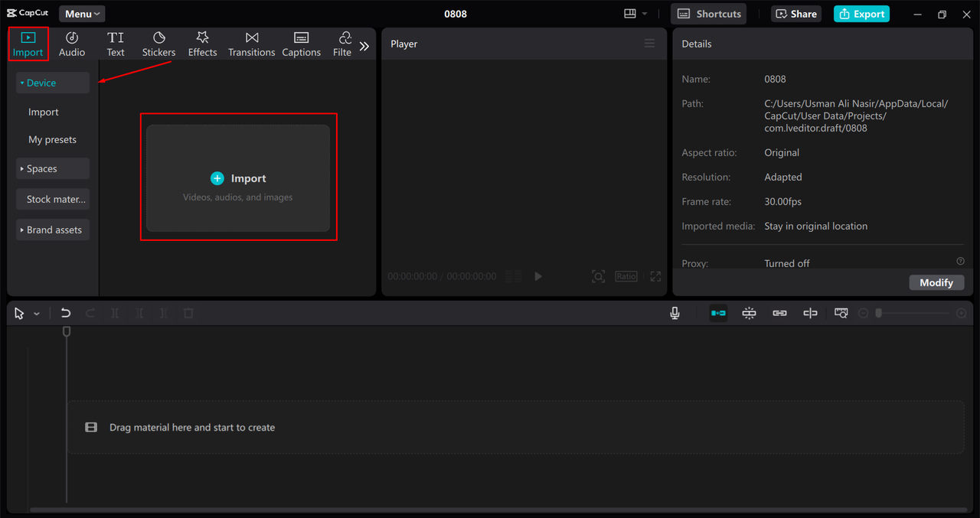Zoom in timeline with plus icon

(x=962, y=313)
